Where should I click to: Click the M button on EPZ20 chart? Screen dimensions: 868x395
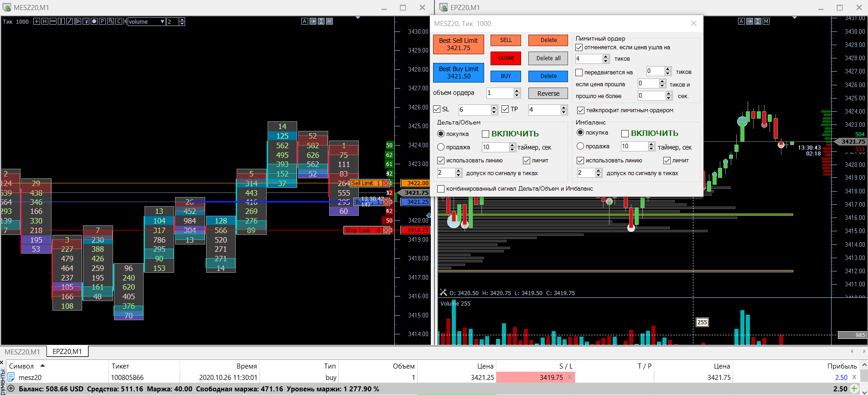tap(766, 21)
